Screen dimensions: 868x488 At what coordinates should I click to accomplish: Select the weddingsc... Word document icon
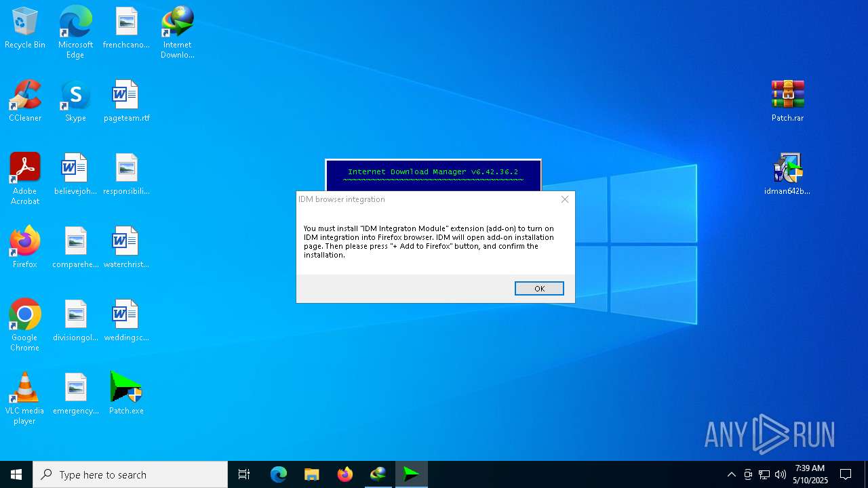click(x=126, y=321)
